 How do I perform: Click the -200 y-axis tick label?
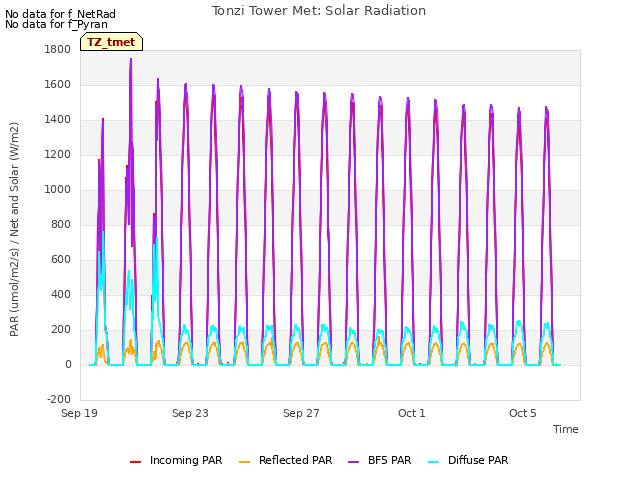click(x=59, y=400)
